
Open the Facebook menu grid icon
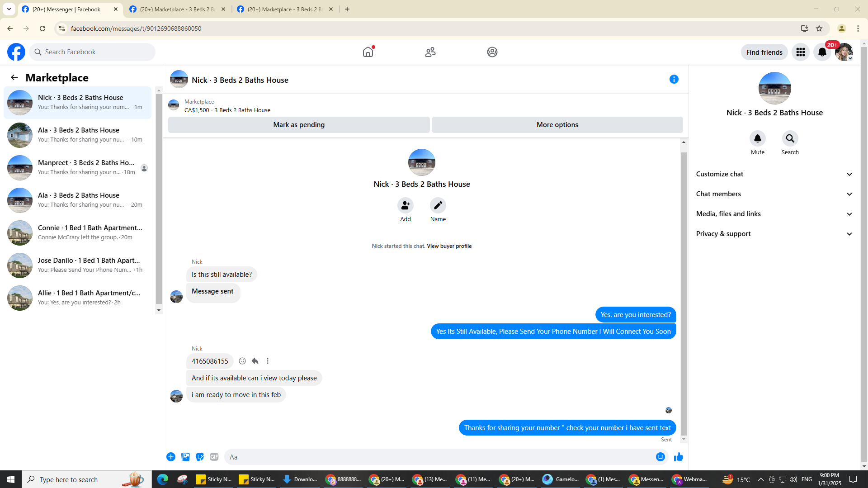[801, 52]
